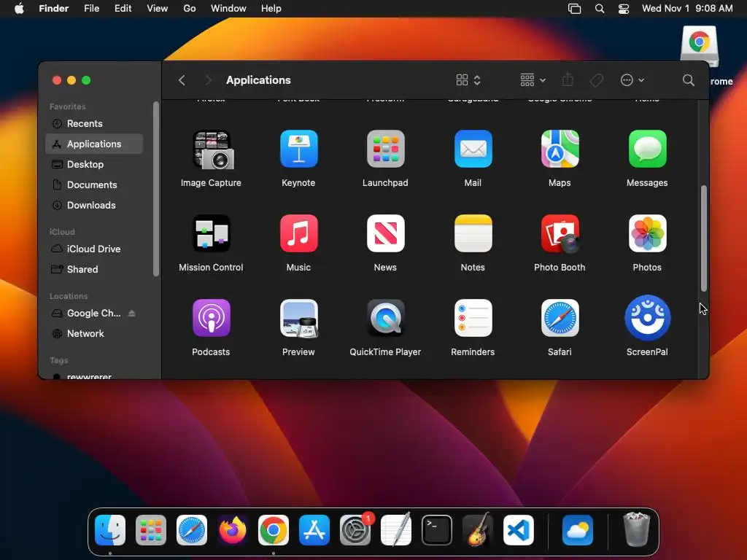Open the Google Chrome disk on desktop

point(700,46)
